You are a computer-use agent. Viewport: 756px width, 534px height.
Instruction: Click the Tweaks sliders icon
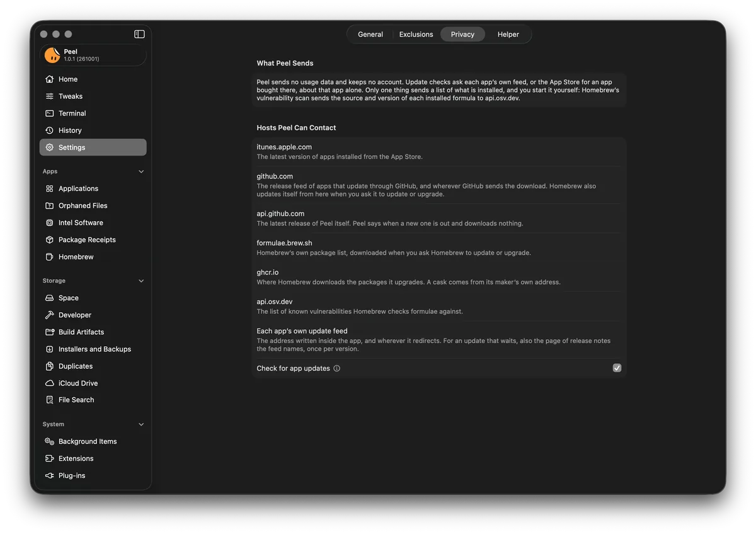click(x=50, y=96)
